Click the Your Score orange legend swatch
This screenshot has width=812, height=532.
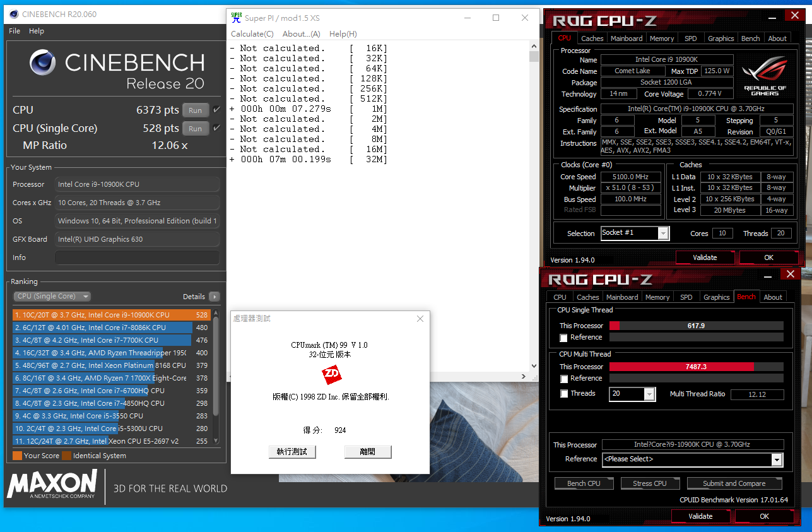pyautogui.click(x=17, y=456)
